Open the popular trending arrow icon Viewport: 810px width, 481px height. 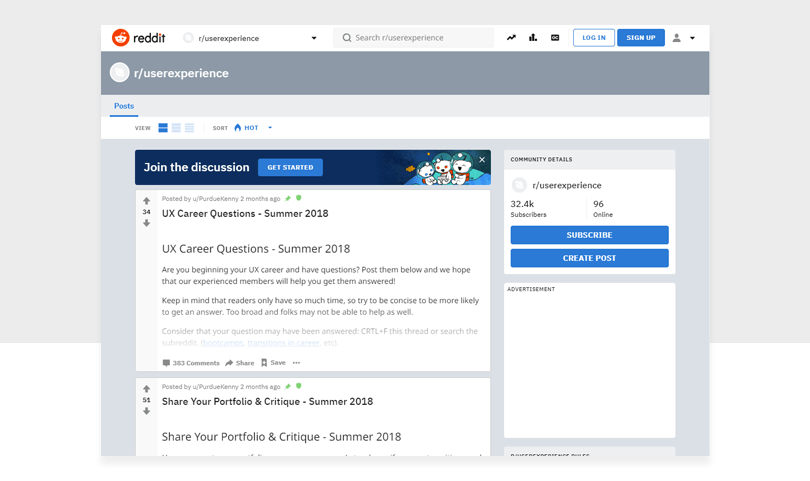pyautogui.click(x=511, y=38)
